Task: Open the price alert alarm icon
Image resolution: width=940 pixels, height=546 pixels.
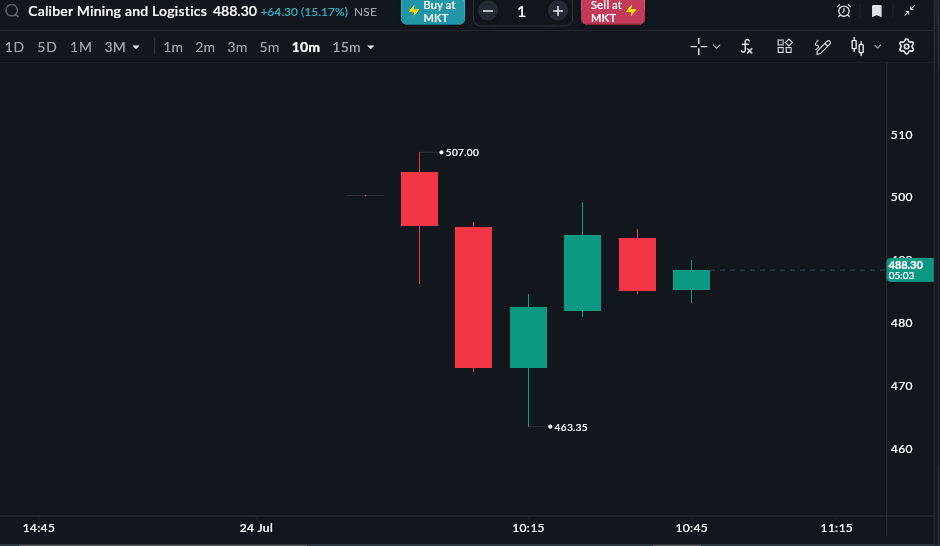Action: [843, 11]
